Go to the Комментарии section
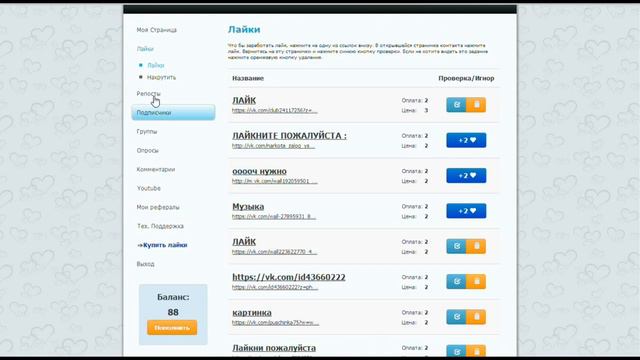 click(x=156, y=169)
